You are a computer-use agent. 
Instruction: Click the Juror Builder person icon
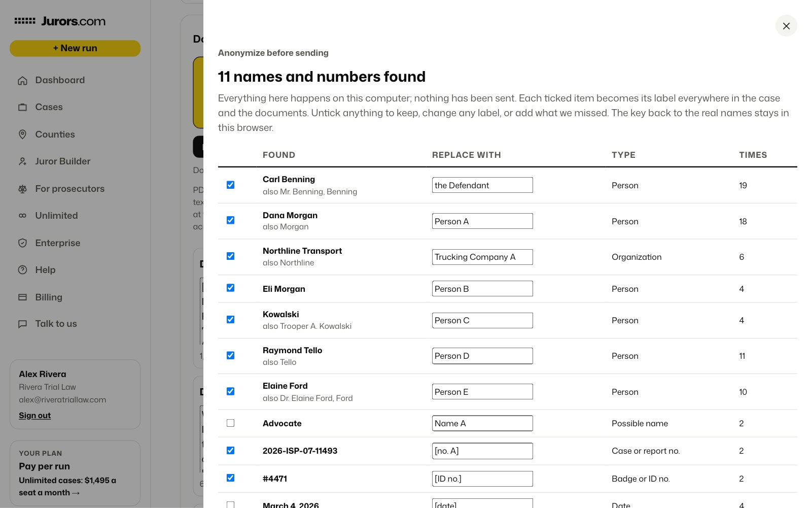22,161
